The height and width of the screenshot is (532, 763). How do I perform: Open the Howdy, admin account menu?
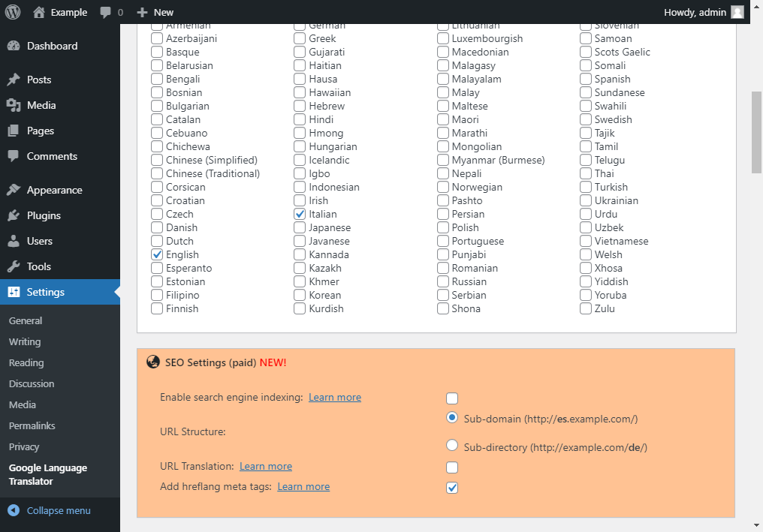(x=695, y=12)
